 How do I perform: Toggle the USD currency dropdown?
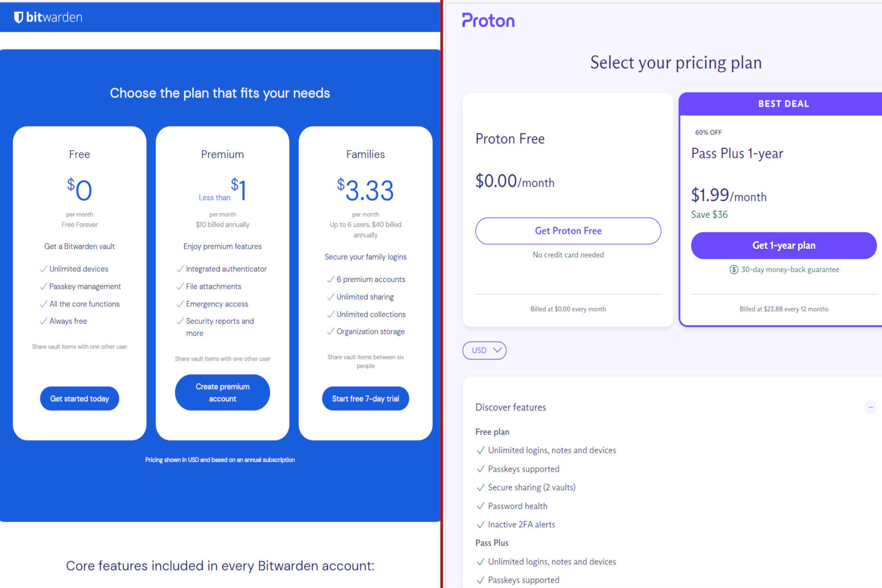[484, 350]
